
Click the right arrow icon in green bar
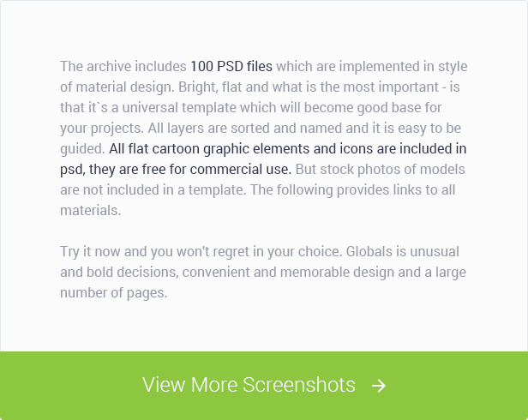pyautogui.click(x=379, y=386)
